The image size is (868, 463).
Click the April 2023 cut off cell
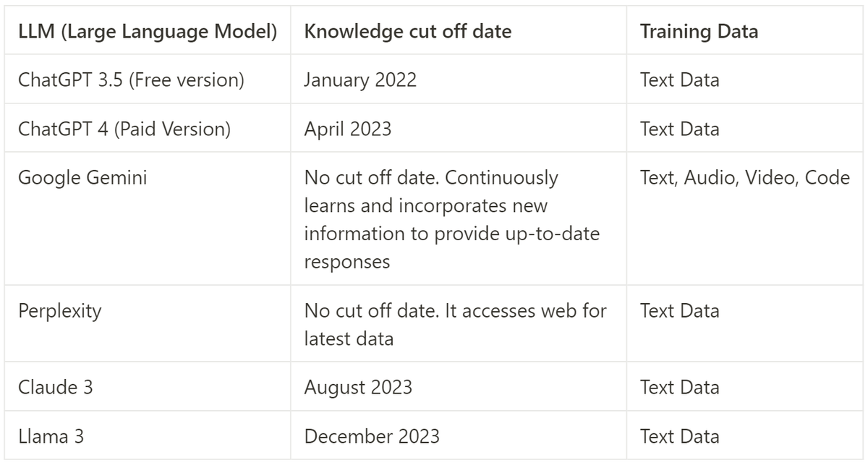[347, 129]
